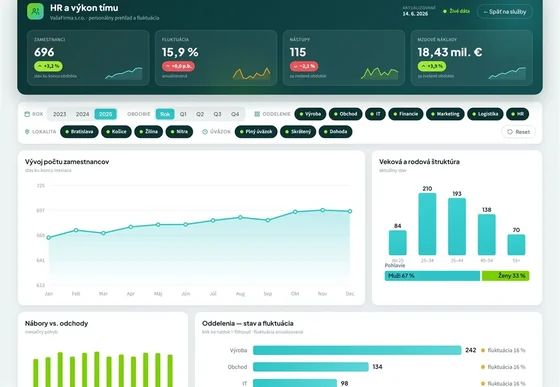Select the Rok period option
Viewport: 560px width, 387px height.
point(165,114)
